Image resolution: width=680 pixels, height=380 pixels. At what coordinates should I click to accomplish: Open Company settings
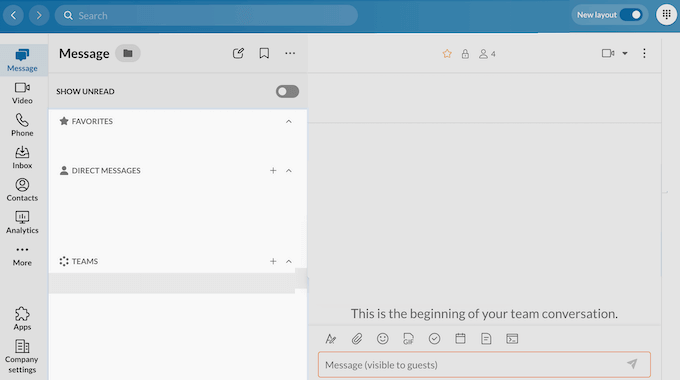click(x=22, y=357)
